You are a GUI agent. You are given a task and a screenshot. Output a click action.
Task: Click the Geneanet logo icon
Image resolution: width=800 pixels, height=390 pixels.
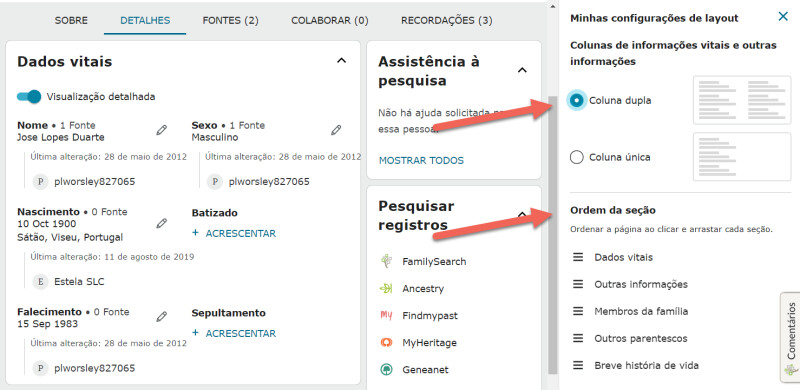click(386, 370)
